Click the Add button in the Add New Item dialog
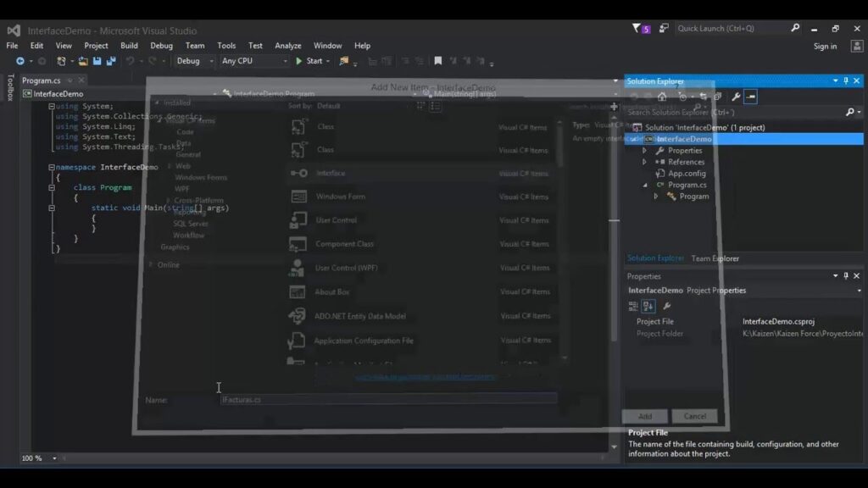 coord(645,416)
